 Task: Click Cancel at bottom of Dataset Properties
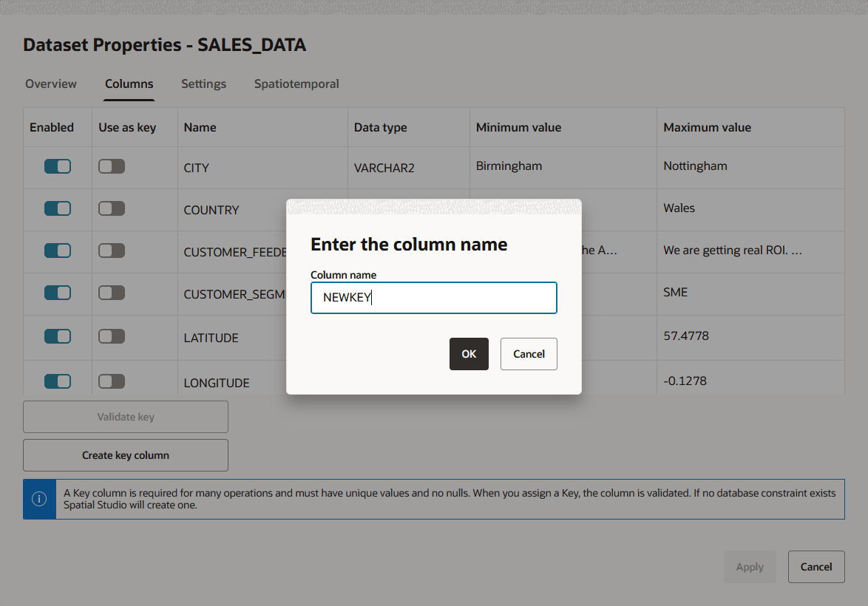816,567
